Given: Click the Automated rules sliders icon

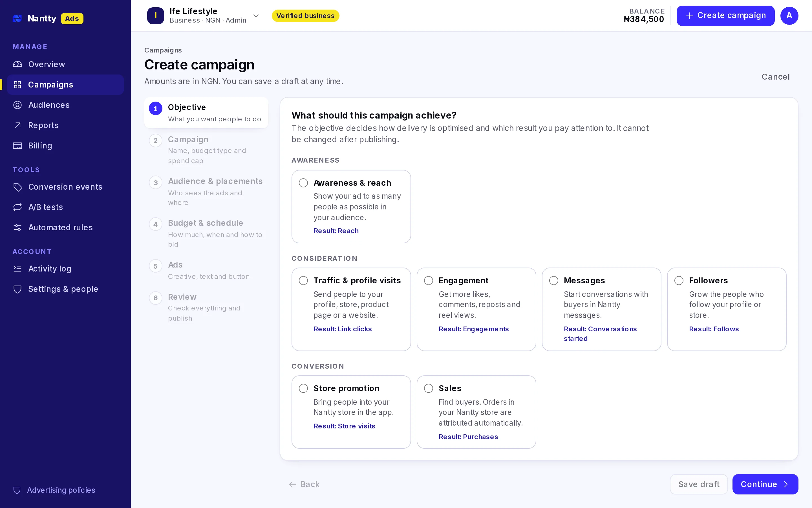Looking at the screenshot, I should click(x=17, y=227).
